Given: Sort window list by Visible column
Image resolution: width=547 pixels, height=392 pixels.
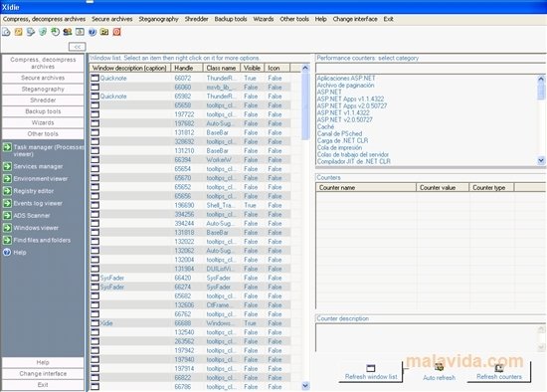Looking at the screenshot, I should coord(253,68).
